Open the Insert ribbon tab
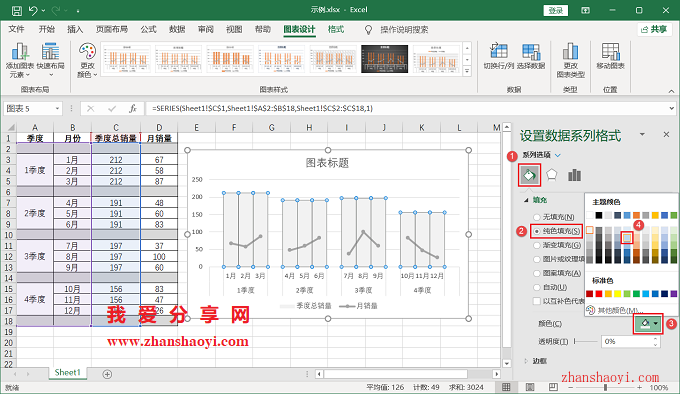Image resolution: width=680 pixels, height=394 pixels. pos(75,29)
